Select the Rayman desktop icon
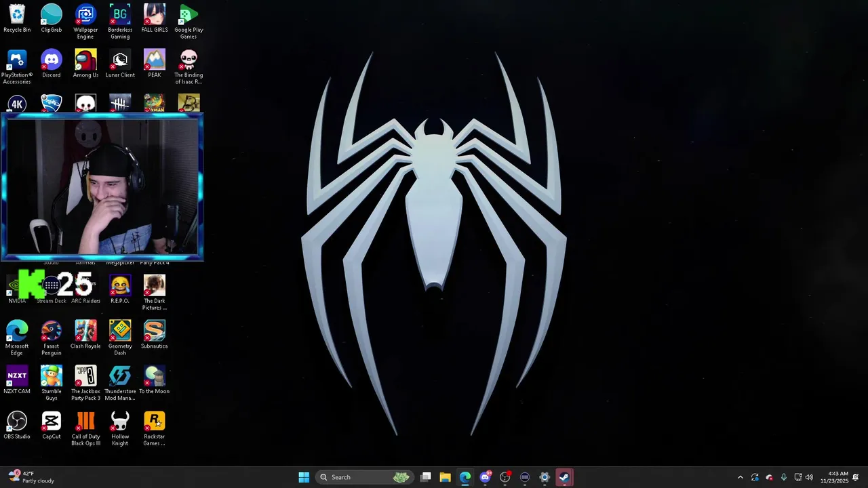868x488 pixels. pos(154,103)
